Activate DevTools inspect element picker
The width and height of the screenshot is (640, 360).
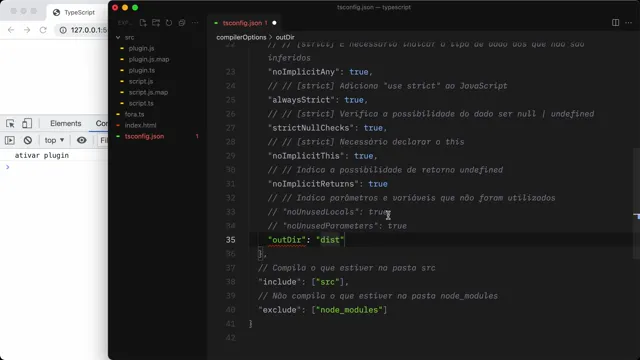10,123
